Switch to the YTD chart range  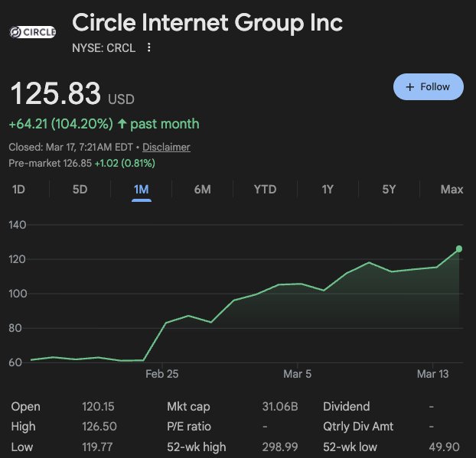[265, 190]
